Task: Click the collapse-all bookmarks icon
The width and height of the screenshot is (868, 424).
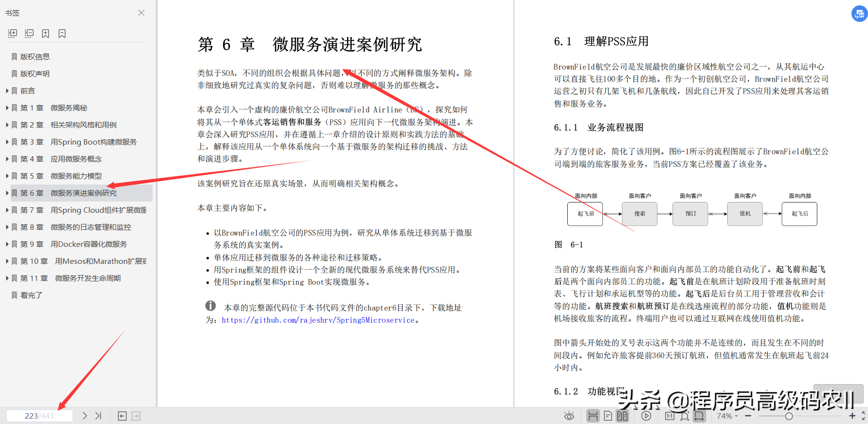Action: (29, 33)
